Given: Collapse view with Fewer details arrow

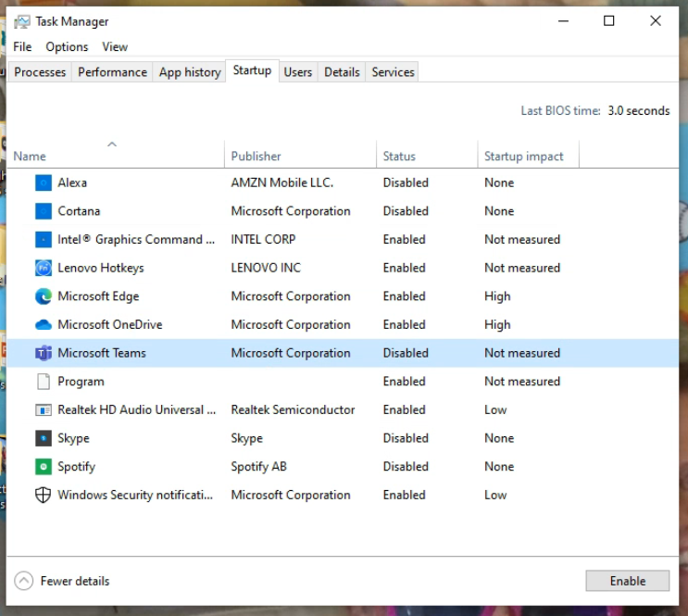Looking at the screenshot, I should [24, 581].
